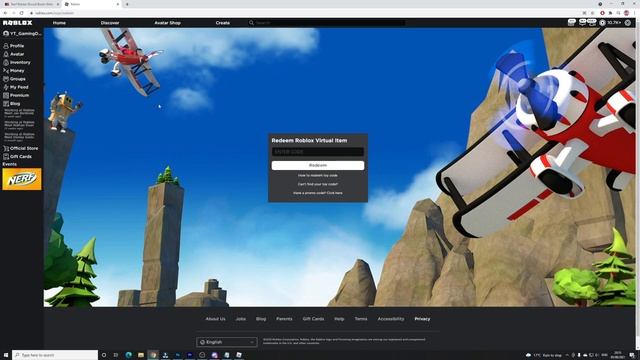Open the Robux balance icon
This screenshot has height=360, width=640.
602,23
